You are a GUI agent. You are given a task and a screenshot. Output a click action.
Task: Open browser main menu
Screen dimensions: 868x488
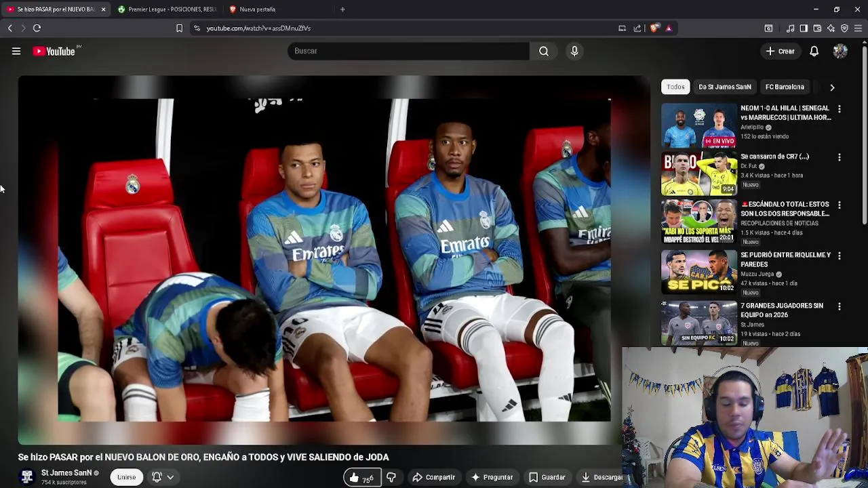click(x=858, y=28)
